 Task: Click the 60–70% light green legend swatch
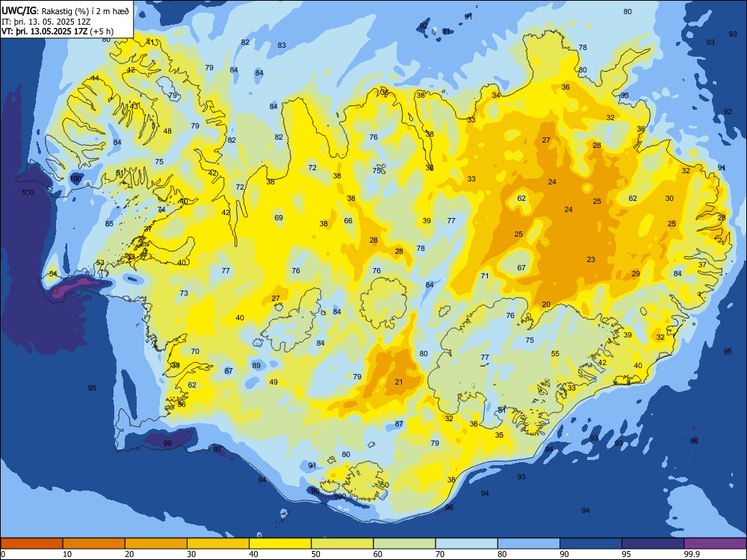pos(404,544)
